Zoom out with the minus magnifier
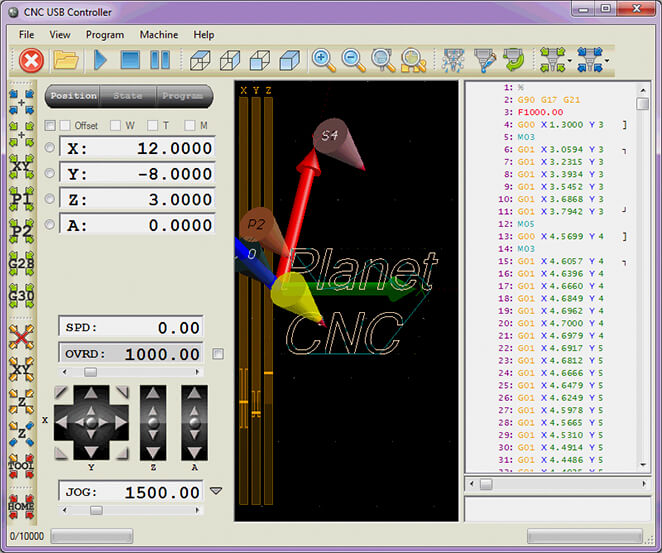The image size is (662, 553). coord(353,60)
